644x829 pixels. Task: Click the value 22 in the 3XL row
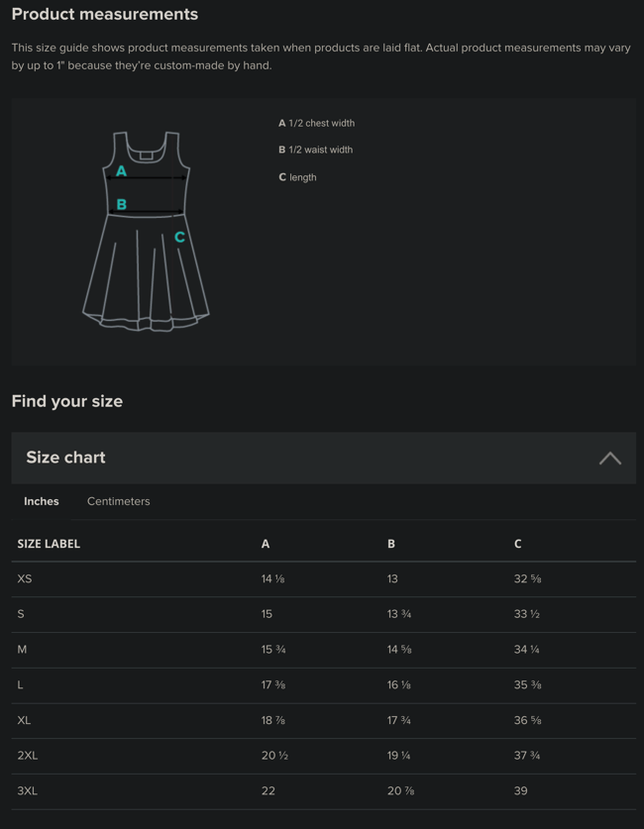[x=268, y=790]
